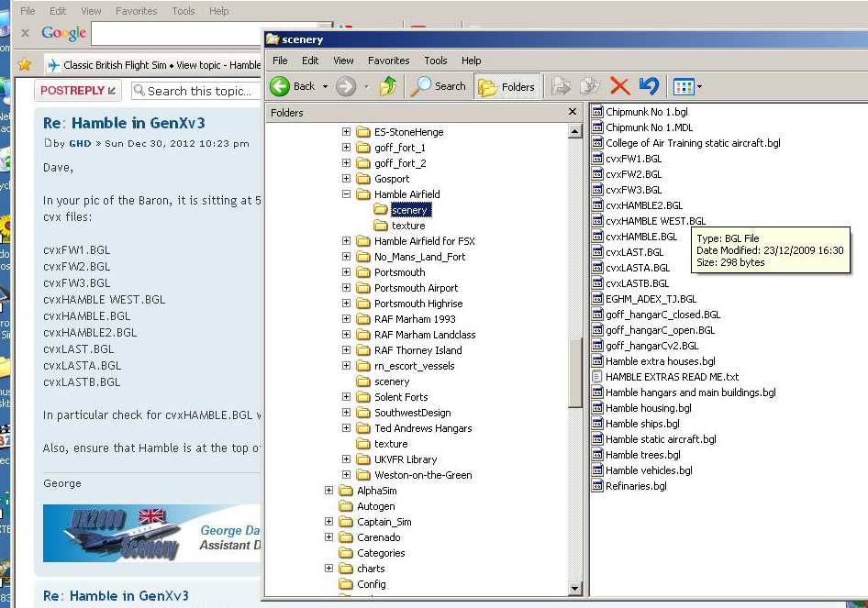
Task: Select the file name Hamble housing.bgl
Action: tap(648, 408)
